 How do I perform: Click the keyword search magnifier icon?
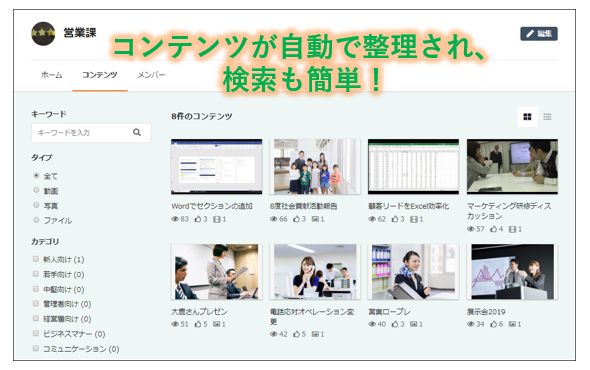(x=137, y=132)
